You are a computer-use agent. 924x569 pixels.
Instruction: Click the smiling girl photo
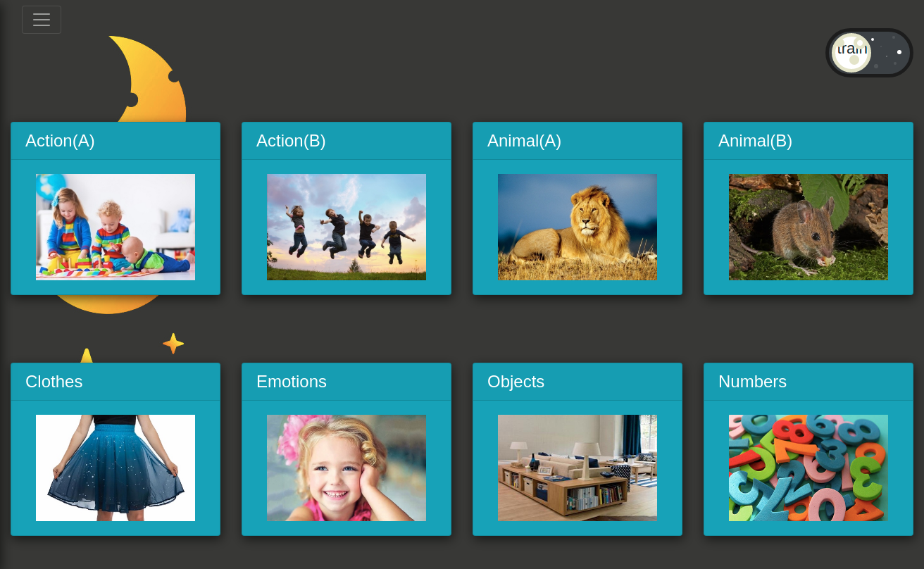pos(346,468)
